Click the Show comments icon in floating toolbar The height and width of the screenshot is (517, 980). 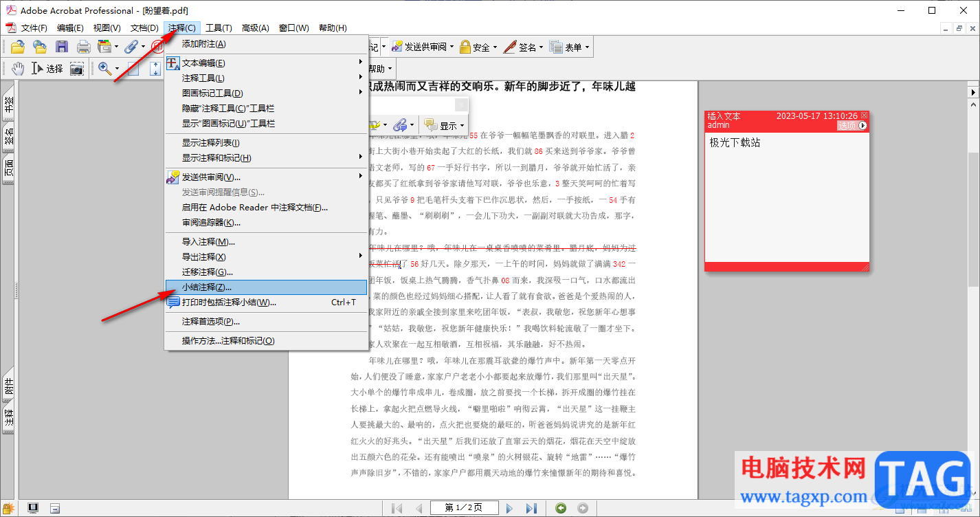(431, 125)
